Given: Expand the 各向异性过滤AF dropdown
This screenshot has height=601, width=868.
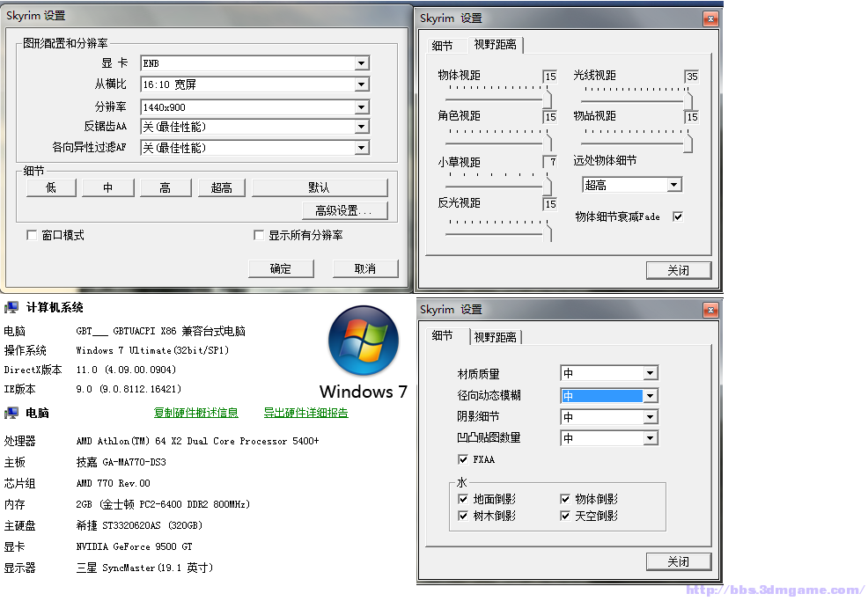Looking at the screenshot, I should [254, 148].
